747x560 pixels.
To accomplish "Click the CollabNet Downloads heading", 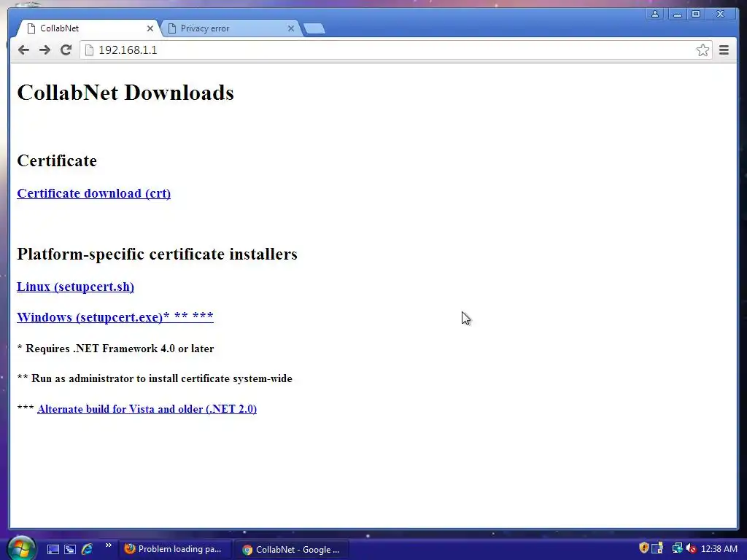I will 125,93.
